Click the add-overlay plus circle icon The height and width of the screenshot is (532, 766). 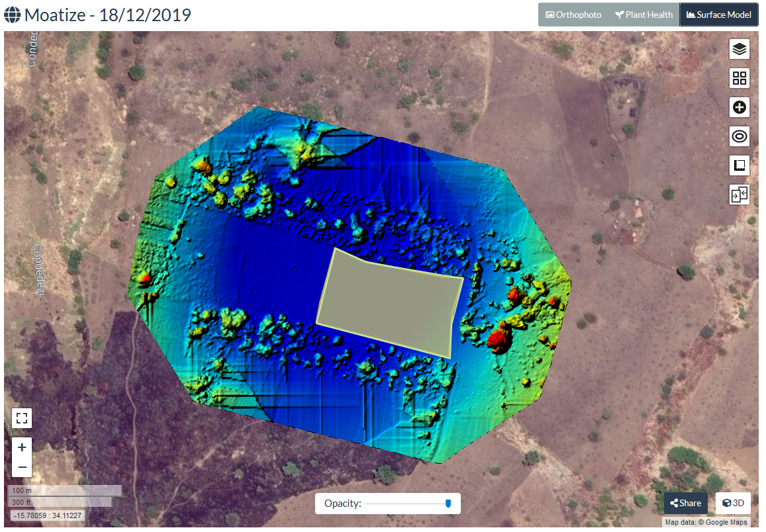[x=739, y=107]
